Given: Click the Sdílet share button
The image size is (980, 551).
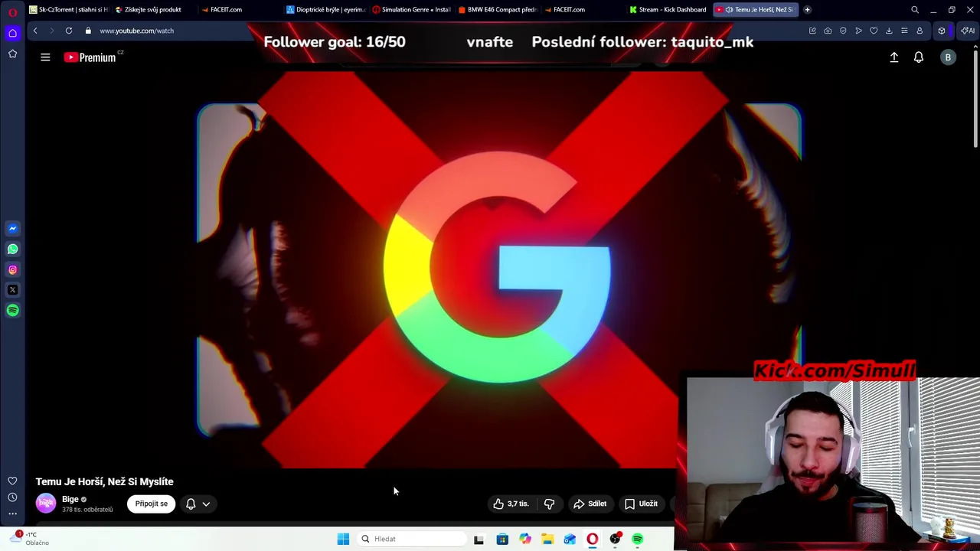Looking at the screenshot, I should pyautogui.click(x=590, y=504).
